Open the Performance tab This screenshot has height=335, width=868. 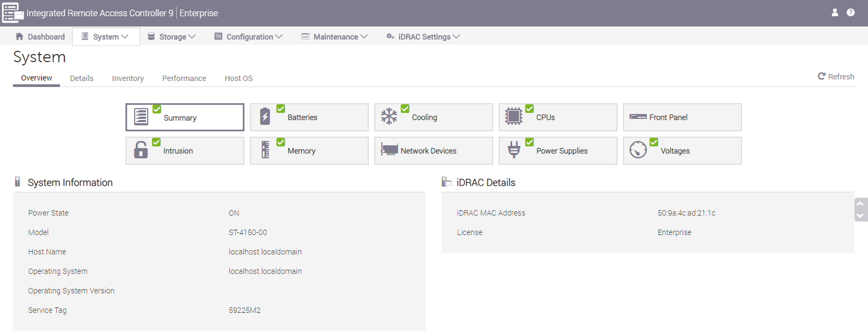coord(184,78)
